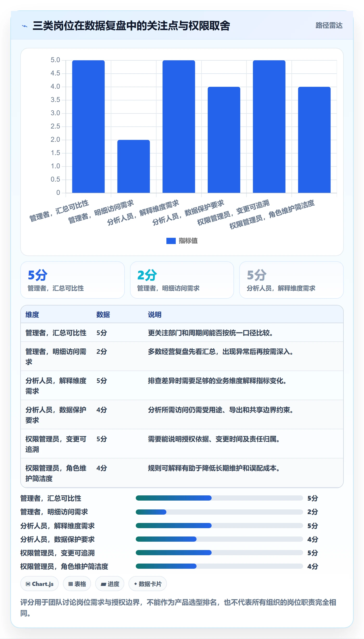The width and height of the screenshot is (364, 639).
Task: Click the title 三类岗位在数据复盘中的关注点与权限取舍
Action: click(x=131, y=26)
